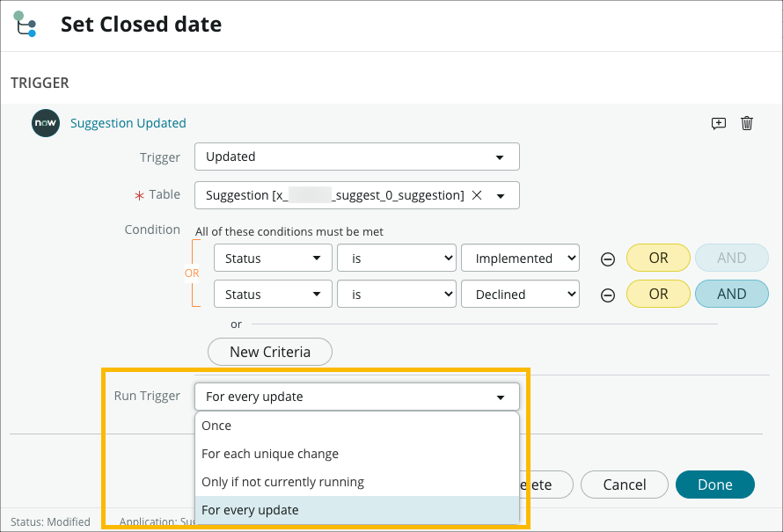
Task: Click the New Criteria button
Action: pos(269,352)
